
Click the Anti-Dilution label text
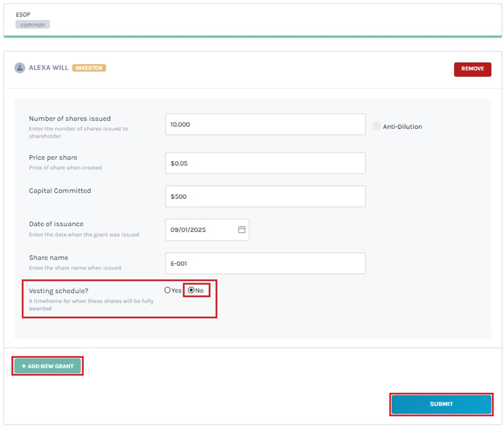(403, 126)
